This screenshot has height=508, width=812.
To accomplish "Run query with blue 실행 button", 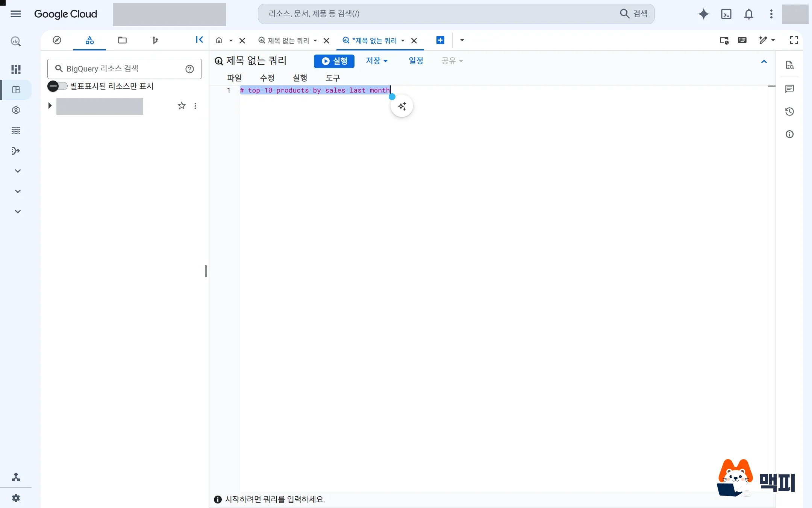I will (334, 61).
